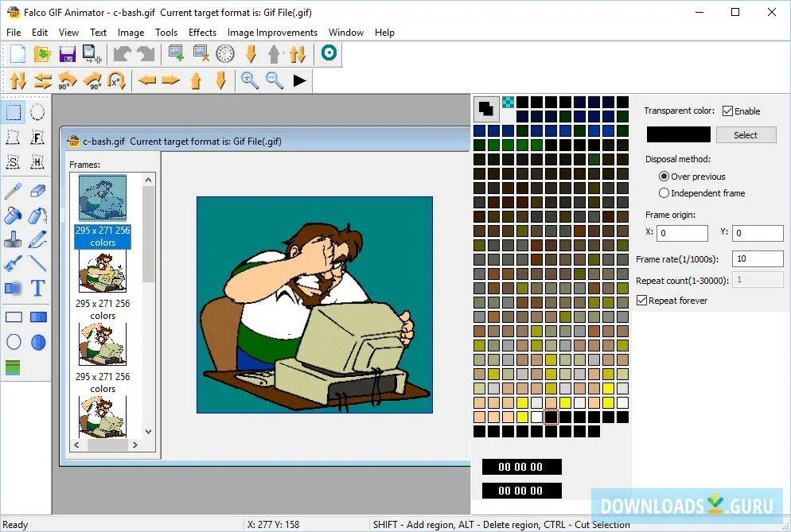Play the animation with black triangle

click(300, 80)
